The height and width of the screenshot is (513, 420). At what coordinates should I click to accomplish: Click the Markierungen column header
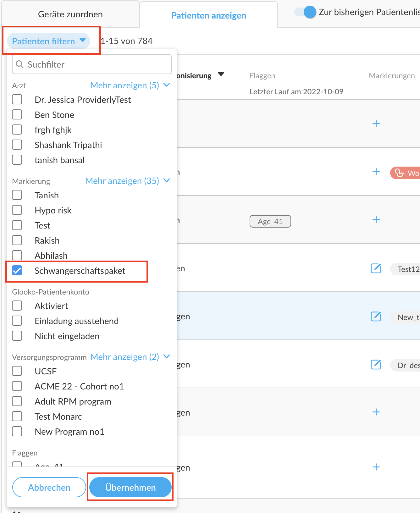pos(392,75)
